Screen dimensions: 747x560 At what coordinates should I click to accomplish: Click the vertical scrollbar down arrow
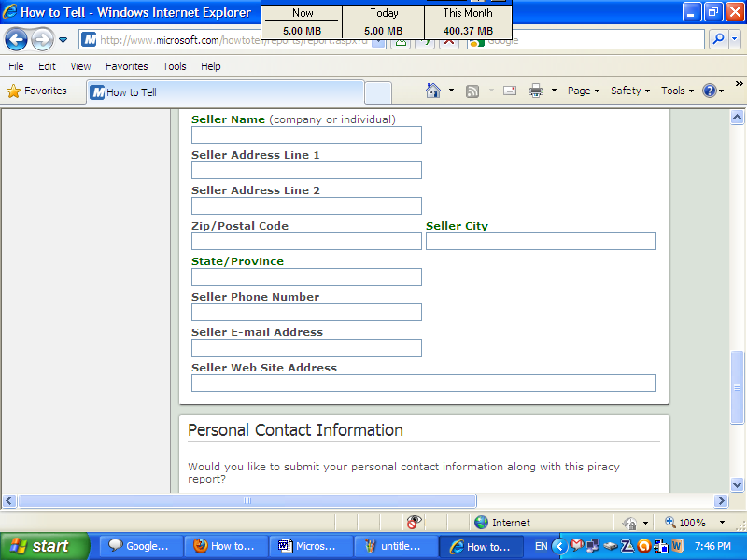(737, 484)
